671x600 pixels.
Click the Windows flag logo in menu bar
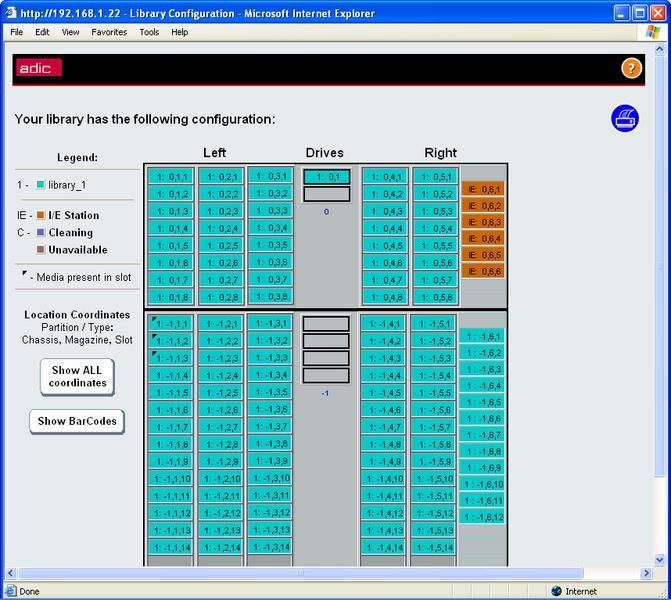653,32
